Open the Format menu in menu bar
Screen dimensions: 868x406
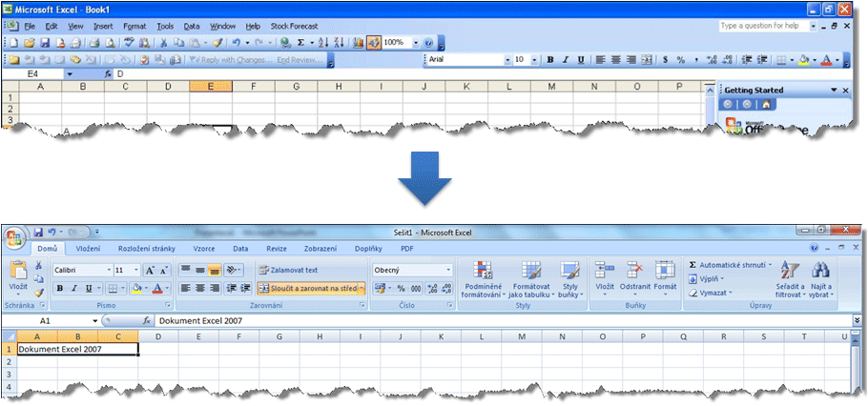pos(134,26)
